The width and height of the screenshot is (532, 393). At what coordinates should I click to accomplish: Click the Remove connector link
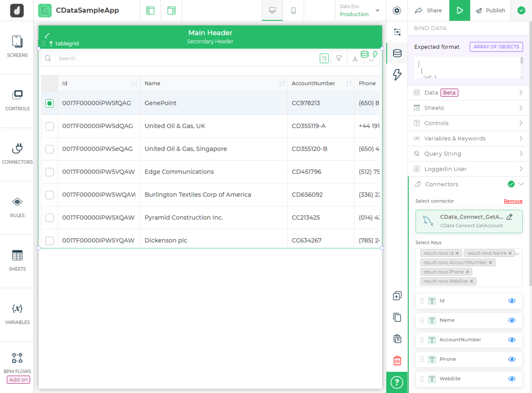tap(513, 201)
